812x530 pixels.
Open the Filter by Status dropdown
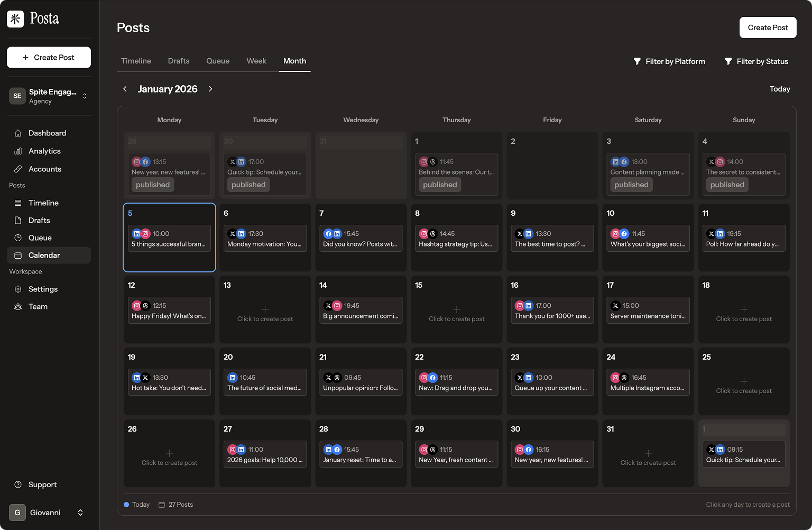click(x=756, y=61)
